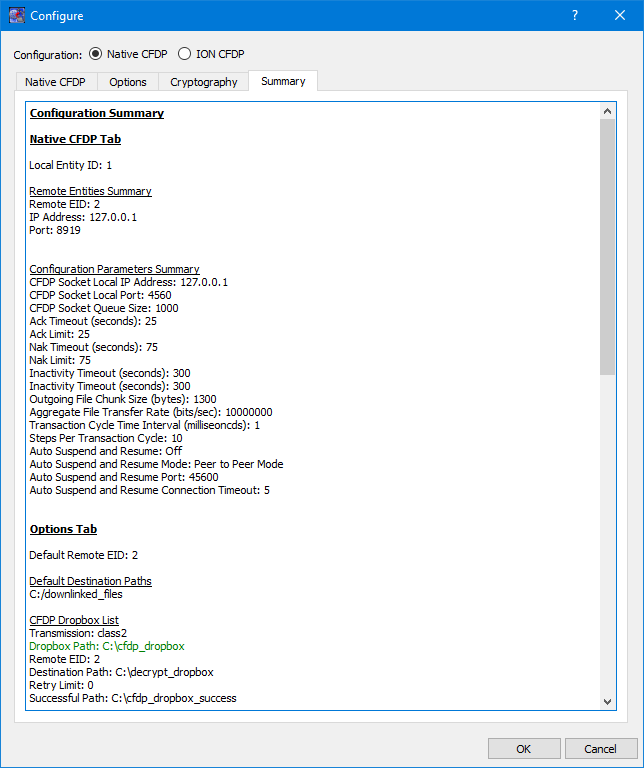This screenshot has height=768, width=644.
Task: Go to the Cryptography tab
Action: (x=204, y=82)
